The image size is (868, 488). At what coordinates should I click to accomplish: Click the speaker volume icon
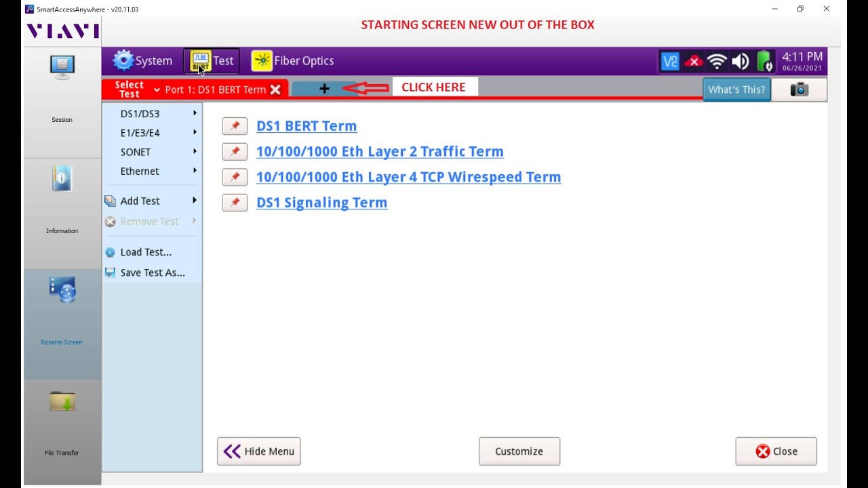741,62
